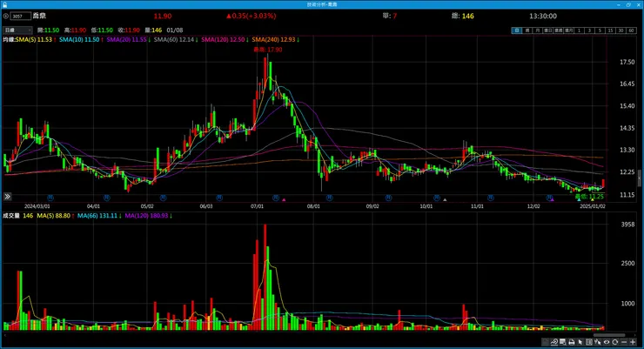Click the 成交量 volume panel label
644x349 pixels.
11,216
